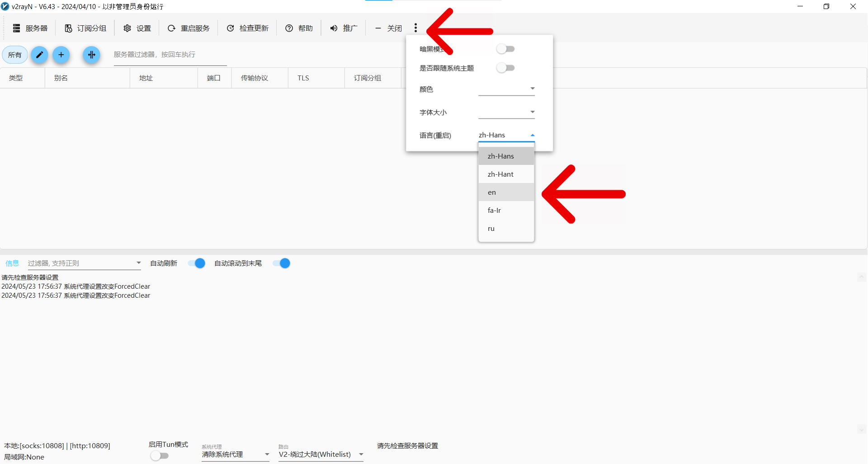Collapse the 语言 language dropdown showing zh-Hans
This screenshot has height=464, width=868.
coord(506,135)
